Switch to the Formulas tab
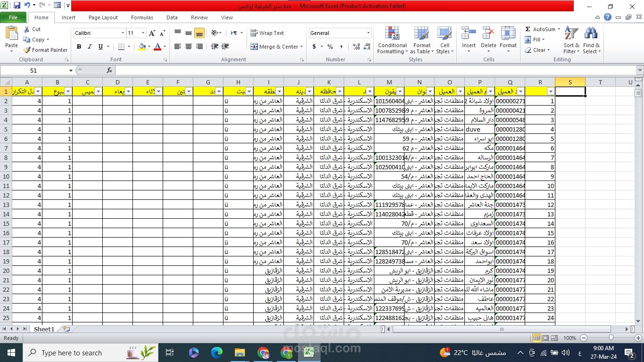Viewport: 644px width, 362px height. tap(142, 17)
